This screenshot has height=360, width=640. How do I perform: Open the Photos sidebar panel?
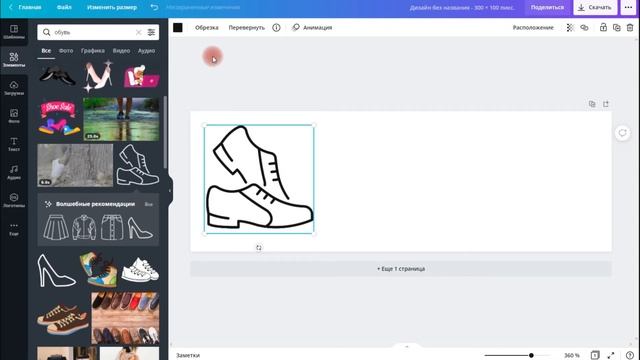(14, 116)
